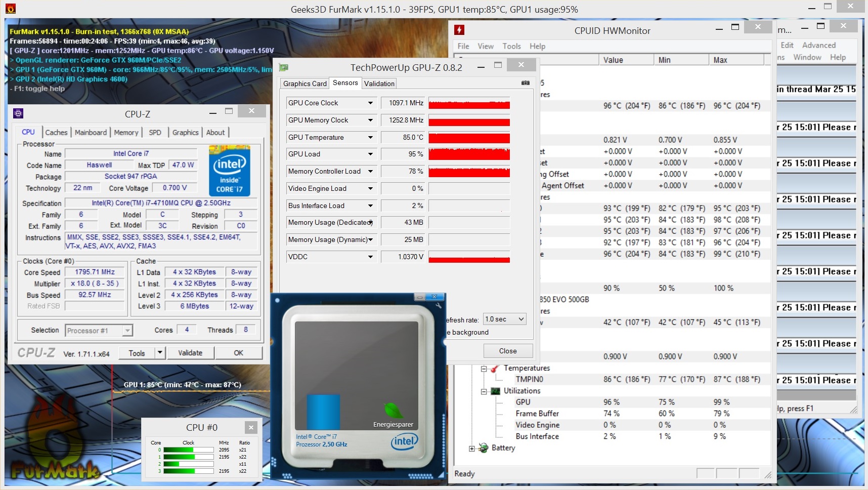Image resolution: width=868 pixels, height=490 pixels.
Task: Open the Graphics Card tab in GPU-Z
Action: click(x=305, y=84)
